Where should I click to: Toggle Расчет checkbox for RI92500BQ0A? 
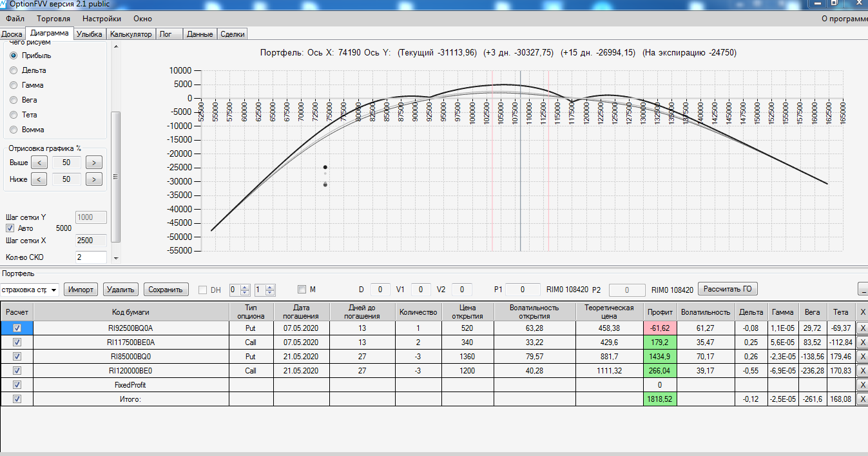coord(17,328)
